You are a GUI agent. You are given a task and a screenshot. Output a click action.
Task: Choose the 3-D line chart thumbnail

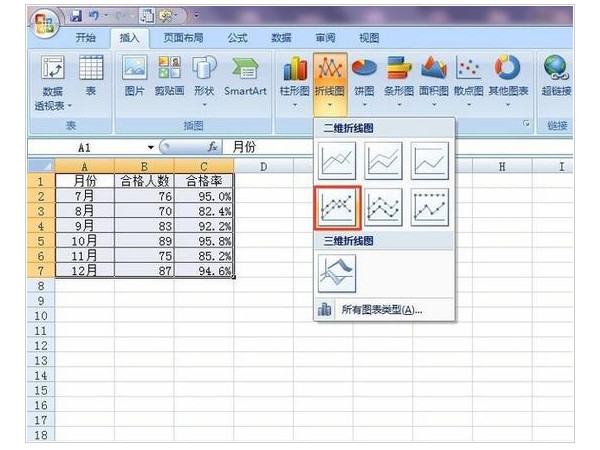pyautogui.click(x=337, y=274)
